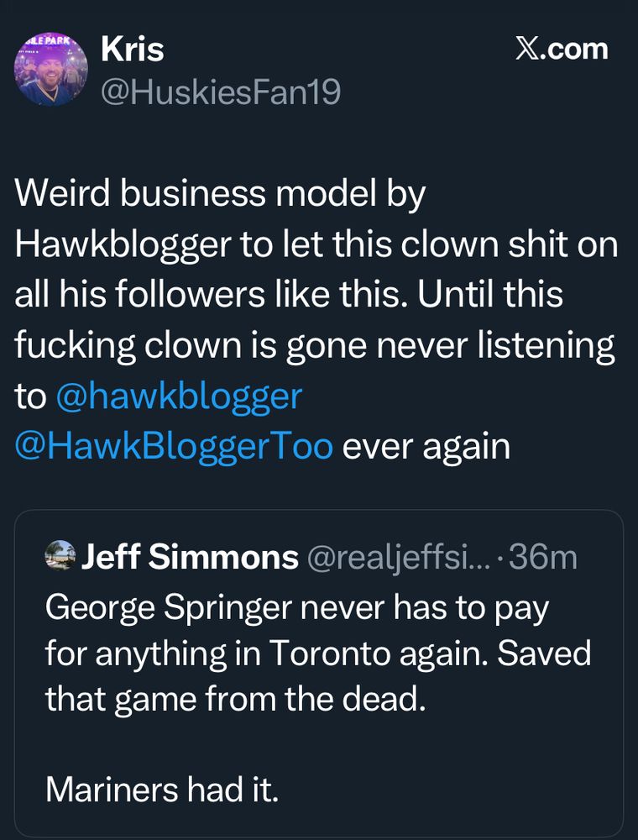The width and height of the screenshot is (638, 840).
Task: Click "that game from the dead." line
Action: pyautogui.click(x=235, y=698)
